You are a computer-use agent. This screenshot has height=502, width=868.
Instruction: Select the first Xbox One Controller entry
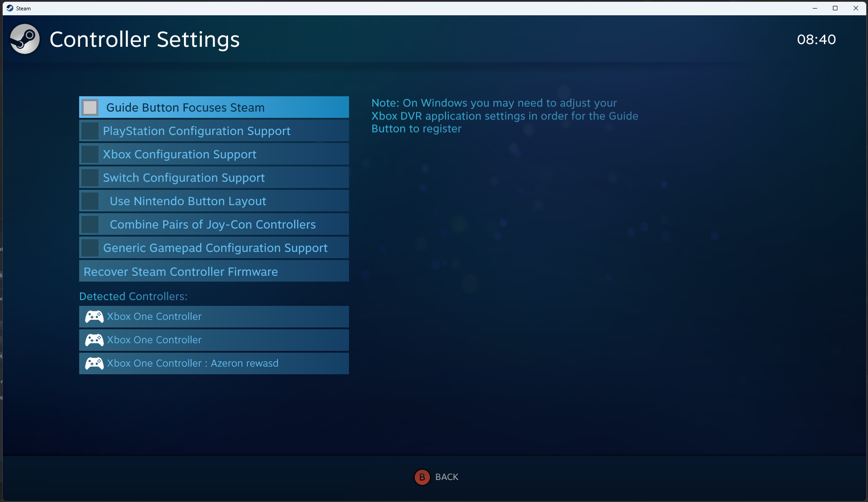pos(154,317)
